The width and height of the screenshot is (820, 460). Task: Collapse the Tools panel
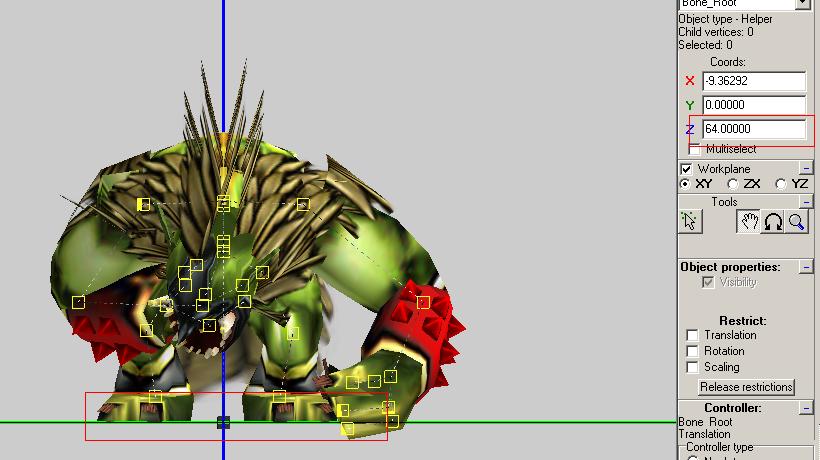(806, 201)
